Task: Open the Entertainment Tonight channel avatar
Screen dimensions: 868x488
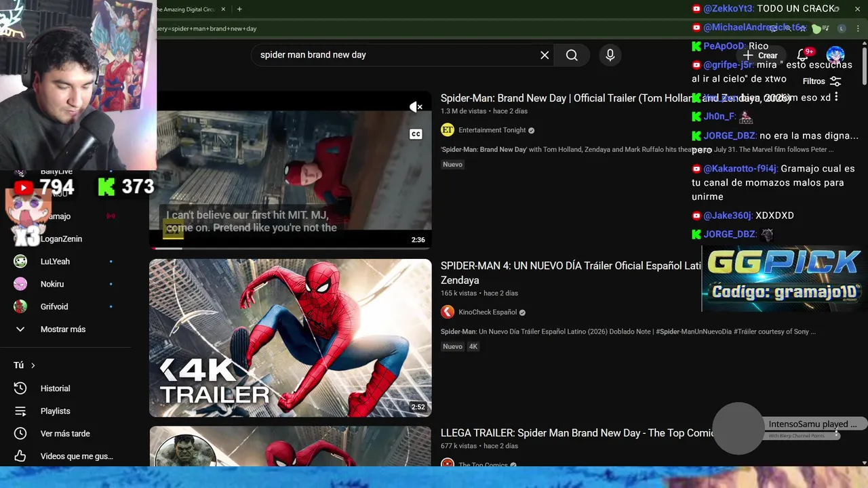Action: pyautogui.click(x=447, y=130)
